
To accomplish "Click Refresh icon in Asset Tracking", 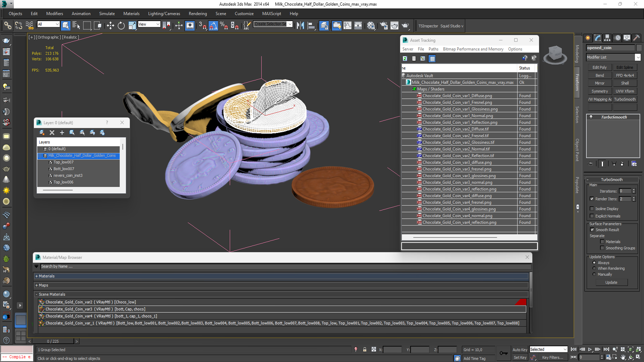I will [405, 58].
